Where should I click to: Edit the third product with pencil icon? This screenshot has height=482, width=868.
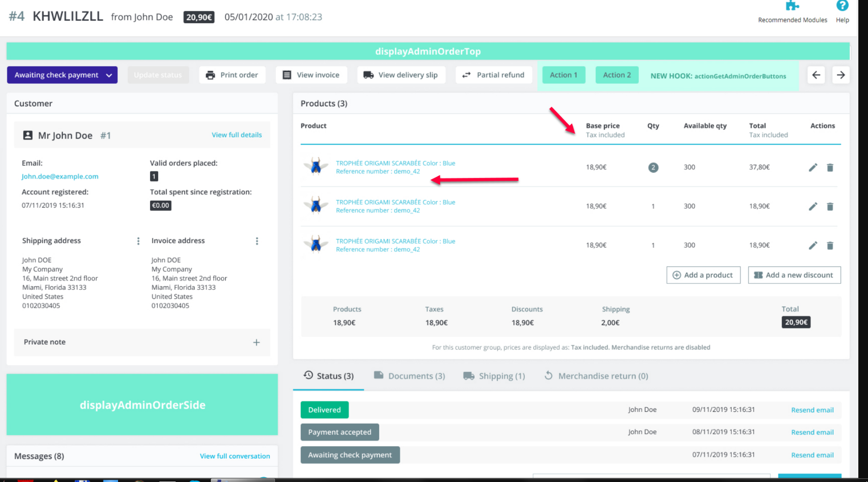pyautogui.click(x=813, y=246)
